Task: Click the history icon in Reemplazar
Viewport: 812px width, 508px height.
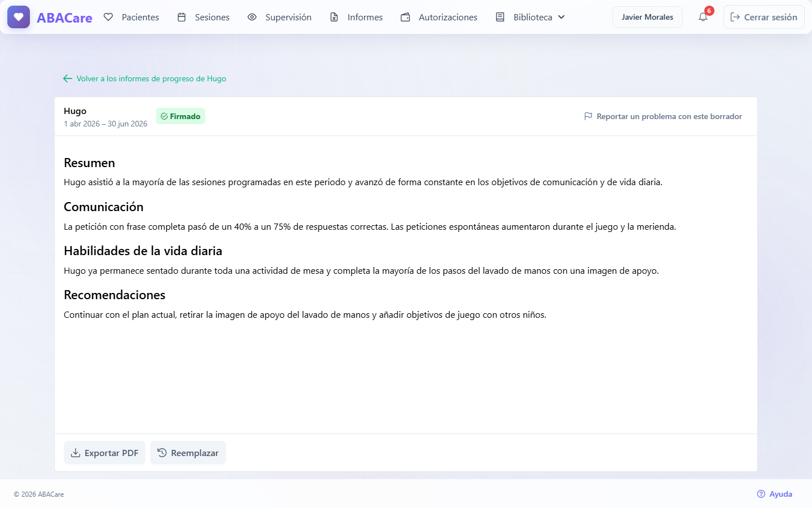Action: (162, 453)
